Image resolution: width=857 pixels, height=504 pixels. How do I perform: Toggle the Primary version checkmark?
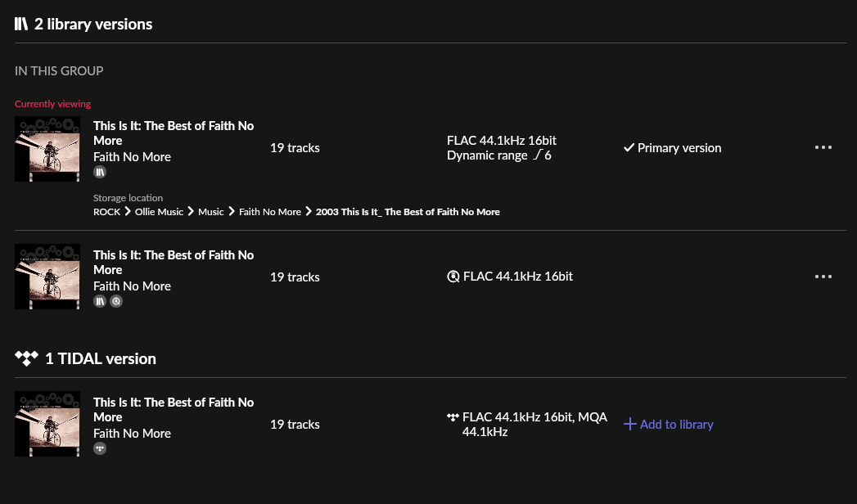[x=629, y=148]
